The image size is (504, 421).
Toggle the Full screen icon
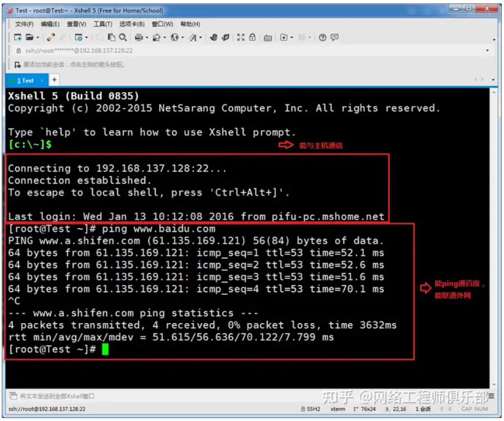coord(240,38)
